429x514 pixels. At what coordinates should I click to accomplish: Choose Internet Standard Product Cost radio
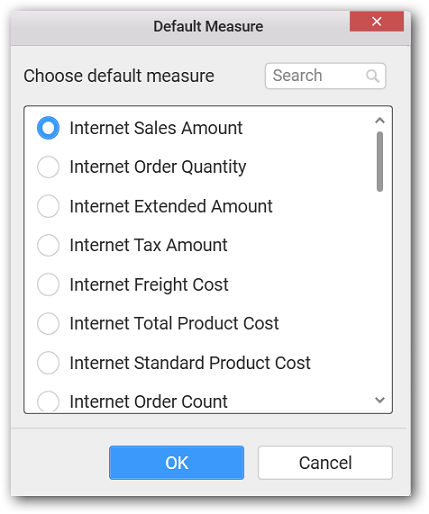[48, 362]
